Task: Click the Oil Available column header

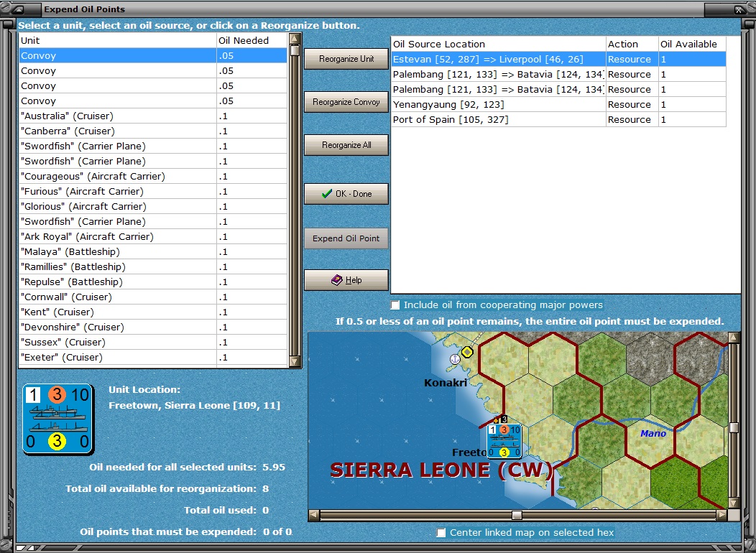Action: click(692, 44)
